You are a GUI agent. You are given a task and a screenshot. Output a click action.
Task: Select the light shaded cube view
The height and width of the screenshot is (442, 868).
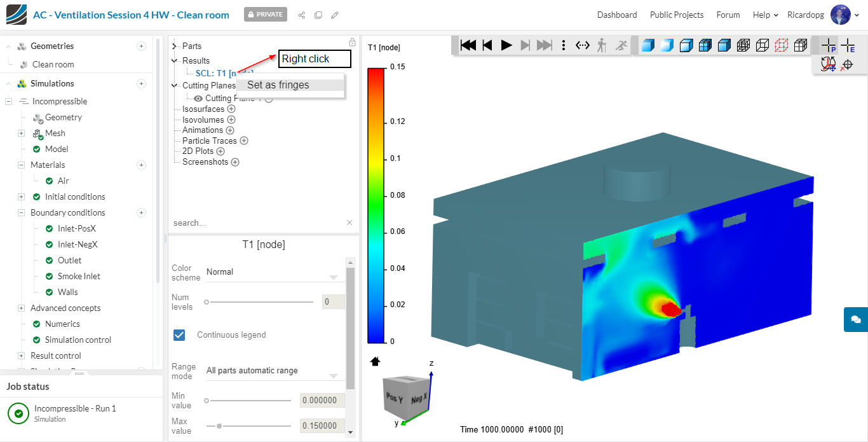tap(667, 45)
